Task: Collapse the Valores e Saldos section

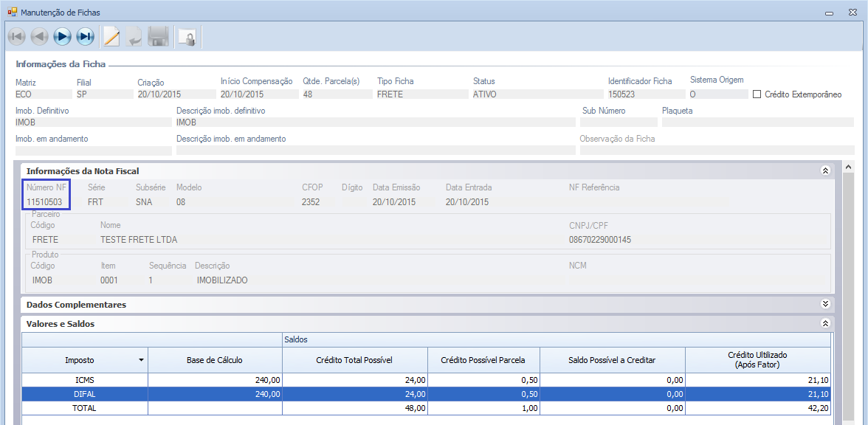Action: [x=825, y=324]
